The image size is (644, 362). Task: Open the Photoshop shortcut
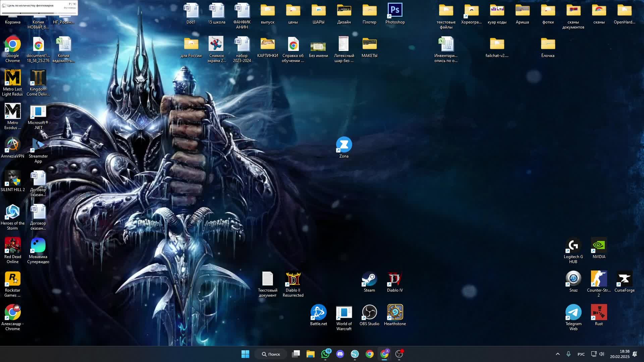point(395,10)
